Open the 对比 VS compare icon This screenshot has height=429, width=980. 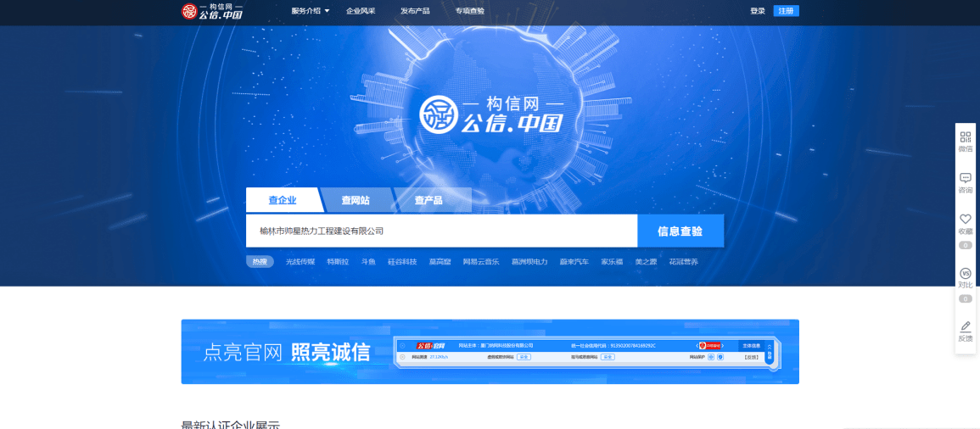coord(965,274)
